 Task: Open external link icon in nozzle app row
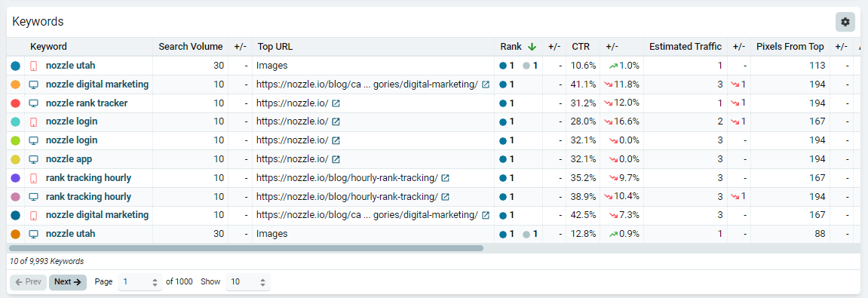coord(336,159)
